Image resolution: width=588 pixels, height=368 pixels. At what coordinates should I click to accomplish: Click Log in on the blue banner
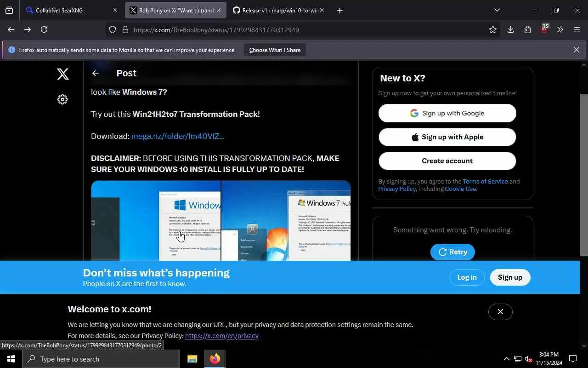click(467, 277)
